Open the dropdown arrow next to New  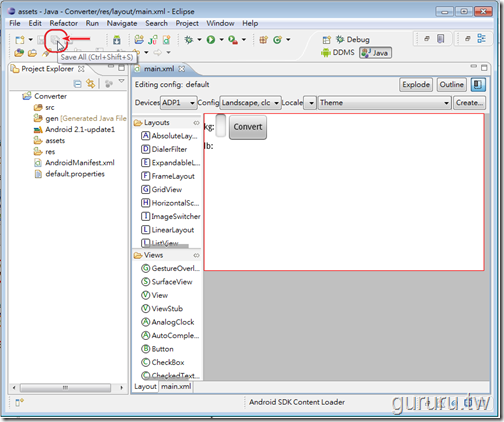(x=30, y=40)
